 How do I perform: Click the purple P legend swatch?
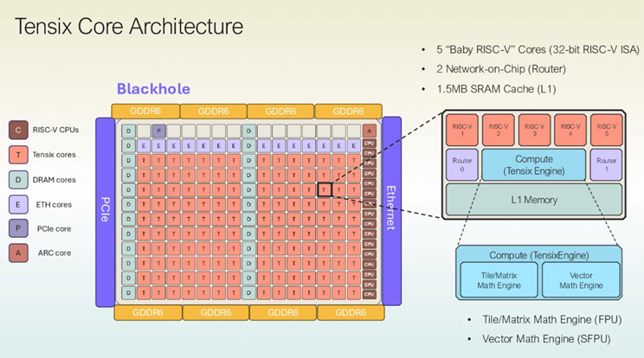tap(18, 228)
